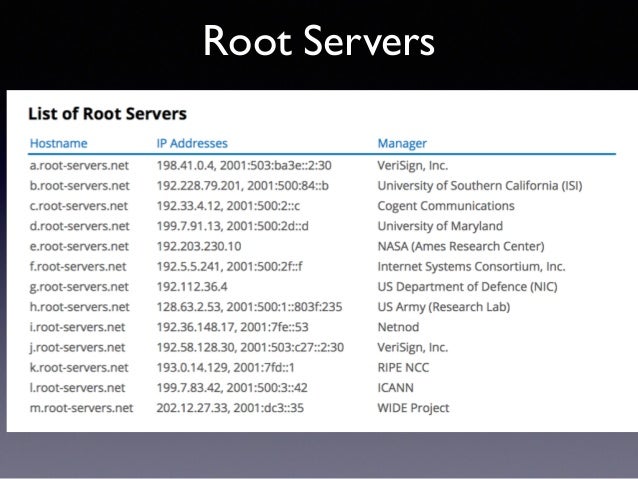Viewport: 638px width, 479px height.
Task: Select IP cell 199.7.91.13, 2001:500:2d::d
Action: (233, 226)
